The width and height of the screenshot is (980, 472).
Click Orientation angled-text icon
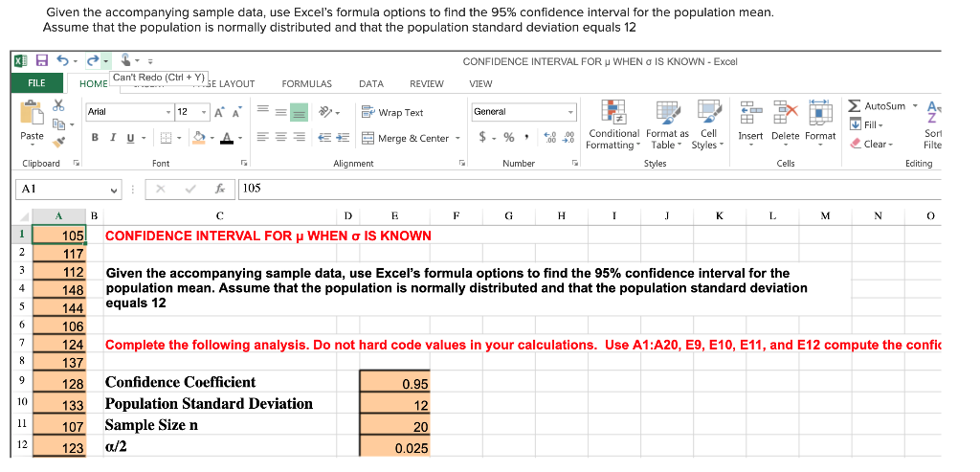325,113
